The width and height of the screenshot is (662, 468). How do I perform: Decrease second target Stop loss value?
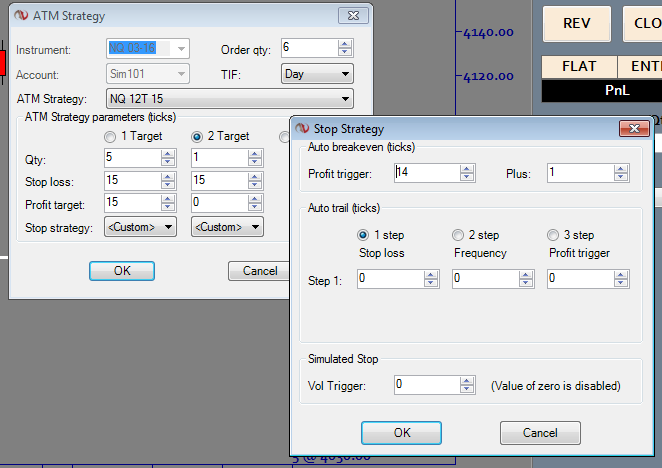[x=255, y=185]
